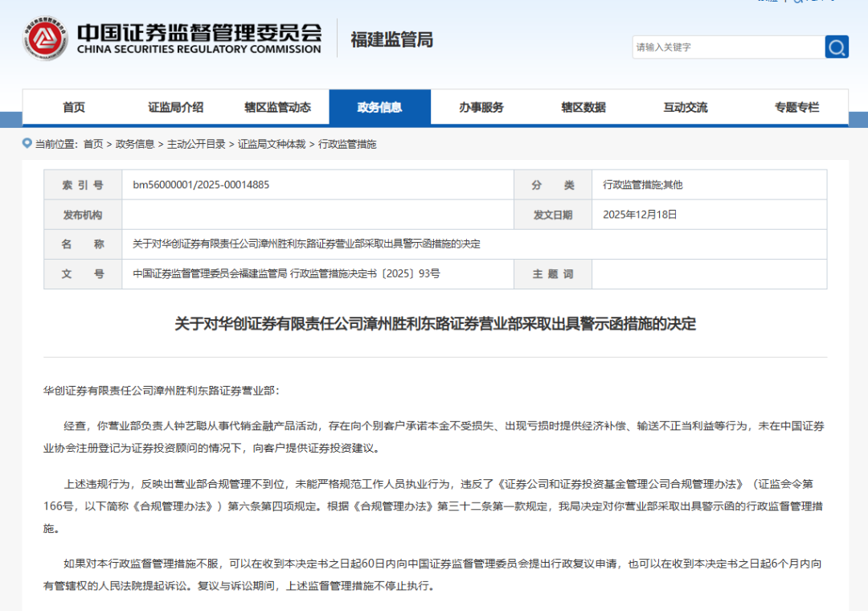Click the CSRC emblem logo

point(47,39)
